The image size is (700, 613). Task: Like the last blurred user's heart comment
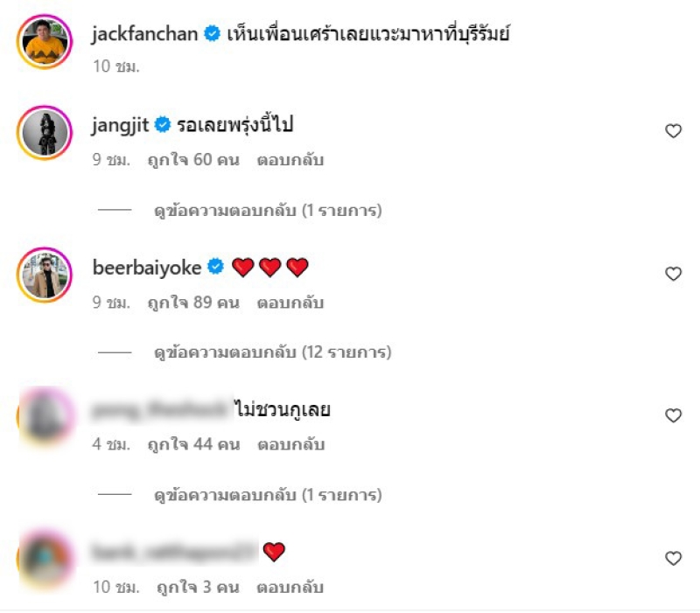(673, 558)
